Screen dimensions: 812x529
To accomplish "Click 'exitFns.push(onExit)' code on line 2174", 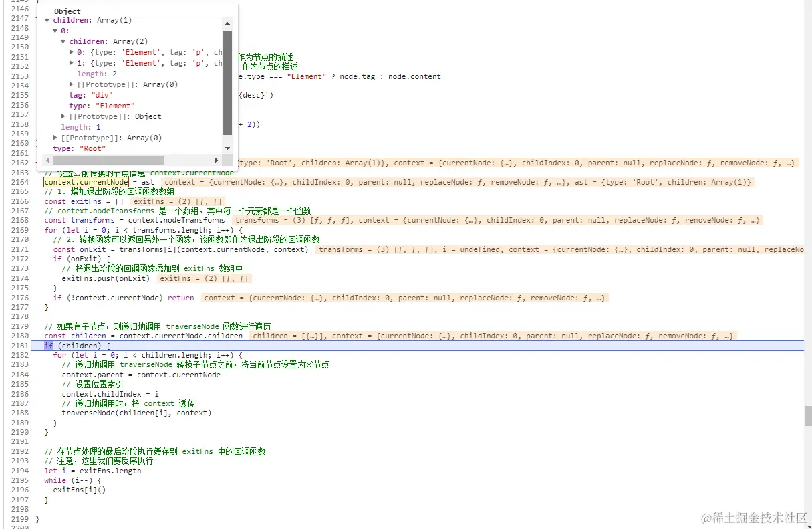I will [x=106, y=278].
